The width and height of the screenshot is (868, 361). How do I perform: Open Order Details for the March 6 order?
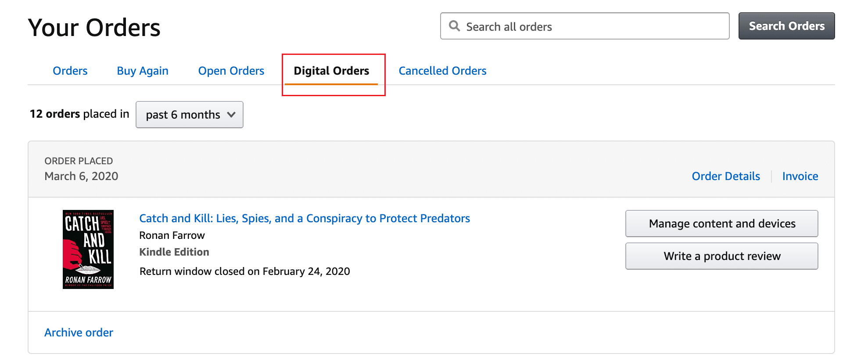tap(726, 176)
